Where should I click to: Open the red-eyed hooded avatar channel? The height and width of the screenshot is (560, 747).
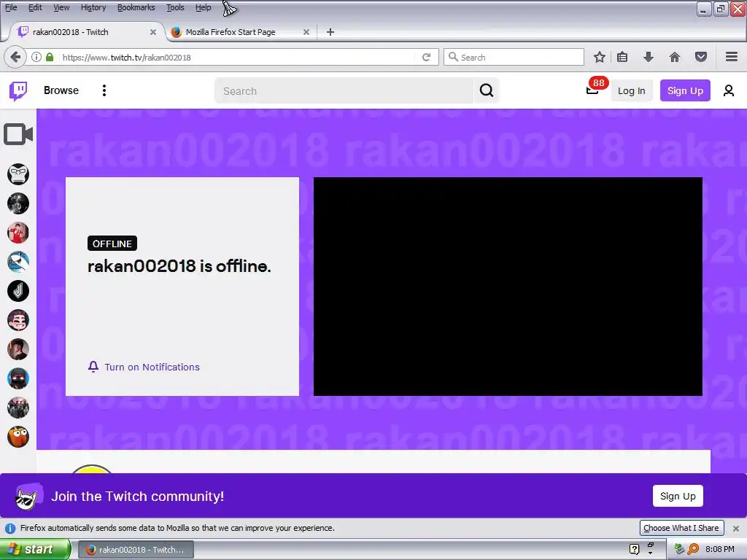18,378
